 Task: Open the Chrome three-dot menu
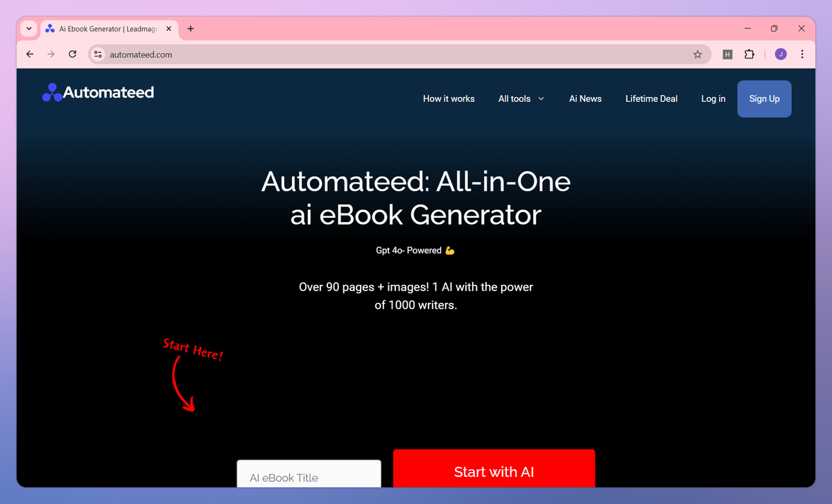coord(802,54)
